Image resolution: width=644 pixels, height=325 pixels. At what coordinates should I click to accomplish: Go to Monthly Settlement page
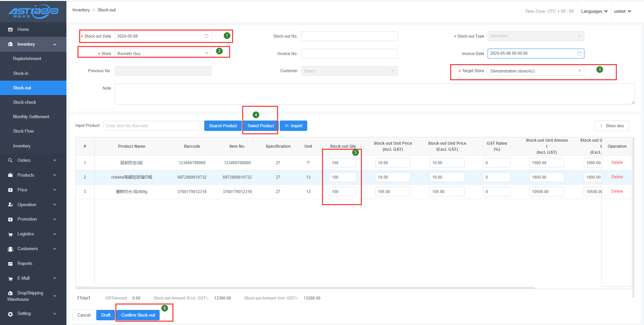31,117
